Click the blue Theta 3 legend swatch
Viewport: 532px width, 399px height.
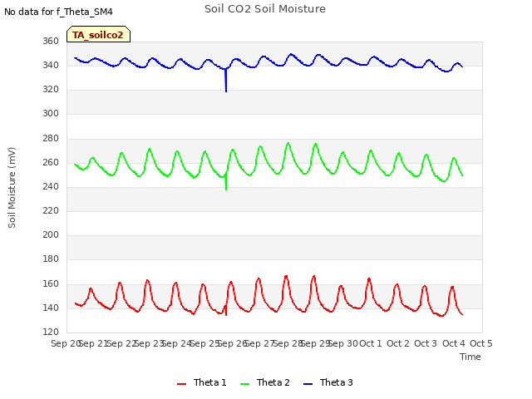click(308, 384)
